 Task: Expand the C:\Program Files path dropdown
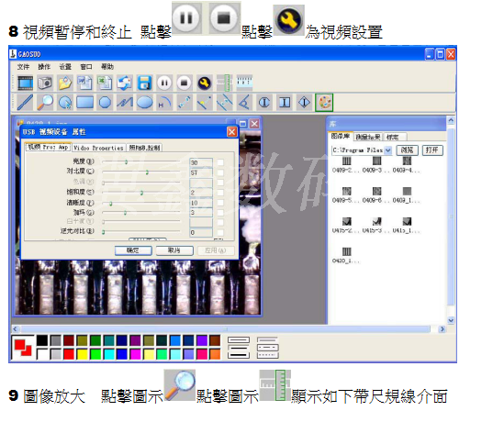(388, 150)
